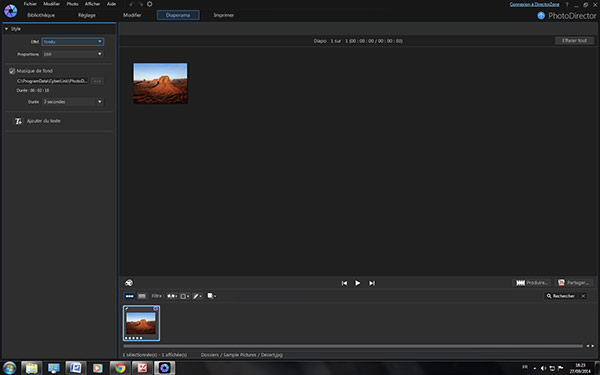Switch to the Imprimer tab
This screenshot has width=600, height=375.
(x=224, y=15)
